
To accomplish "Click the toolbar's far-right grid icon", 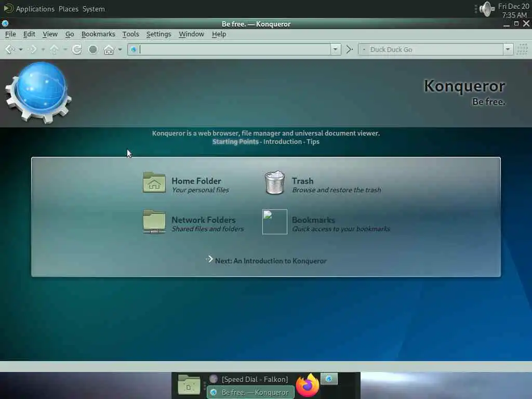I will 522,49.
